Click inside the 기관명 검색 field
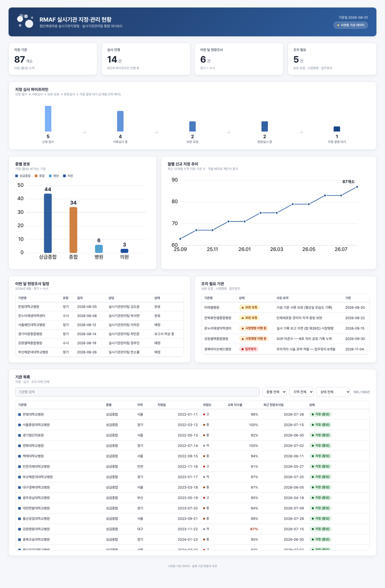The width and height of the screenshot is (385, 588). pos(137,392)
